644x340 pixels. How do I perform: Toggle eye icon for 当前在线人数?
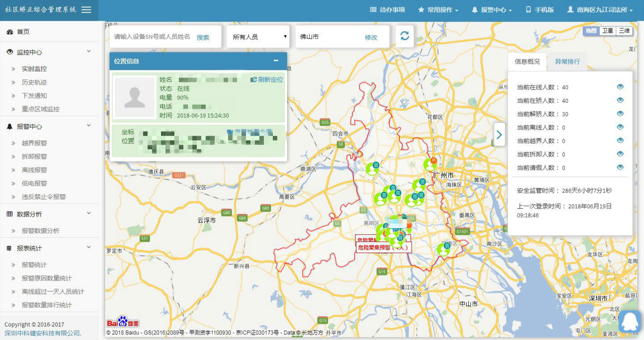point(620,87)
